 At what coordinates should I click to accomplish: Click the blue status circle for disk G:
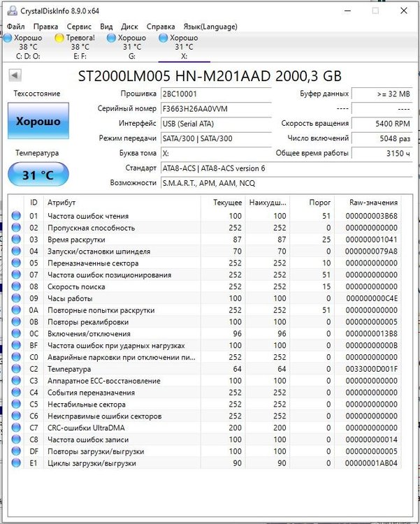point(111,38)
